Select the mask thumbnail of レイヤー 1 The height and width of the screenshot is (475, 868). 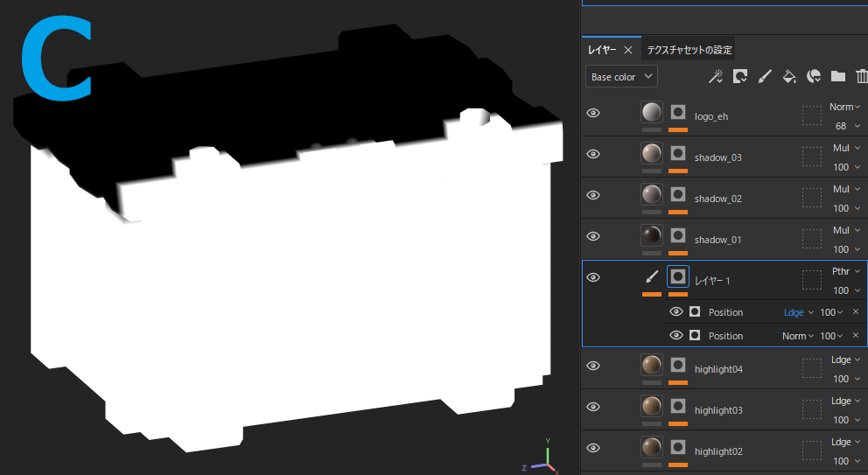[677, 276]
